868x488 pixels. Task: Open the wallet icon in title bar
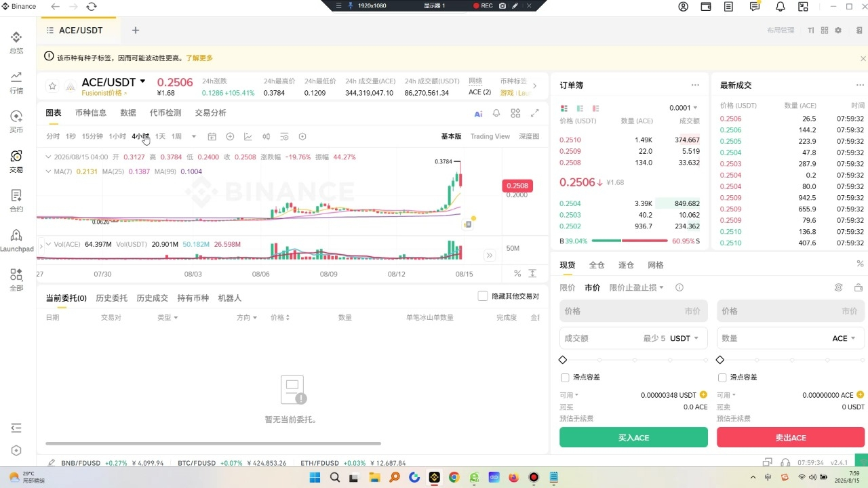pos(706,7)
